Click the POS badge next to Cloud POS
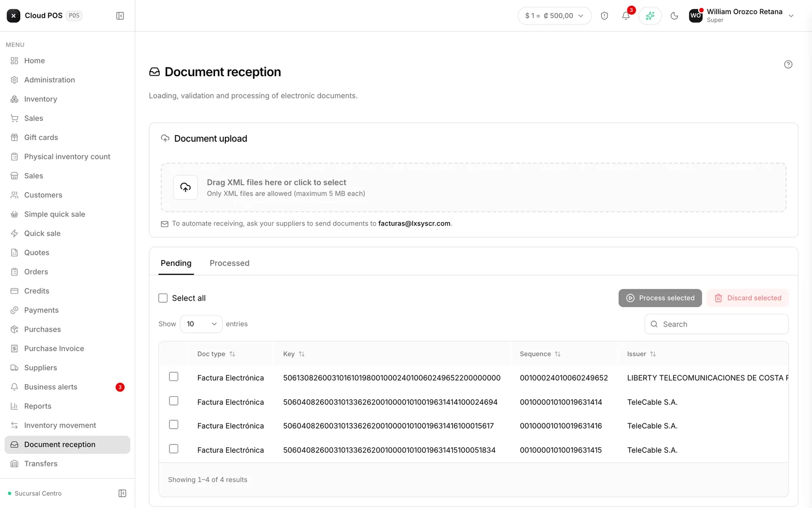 click(74, 16)
